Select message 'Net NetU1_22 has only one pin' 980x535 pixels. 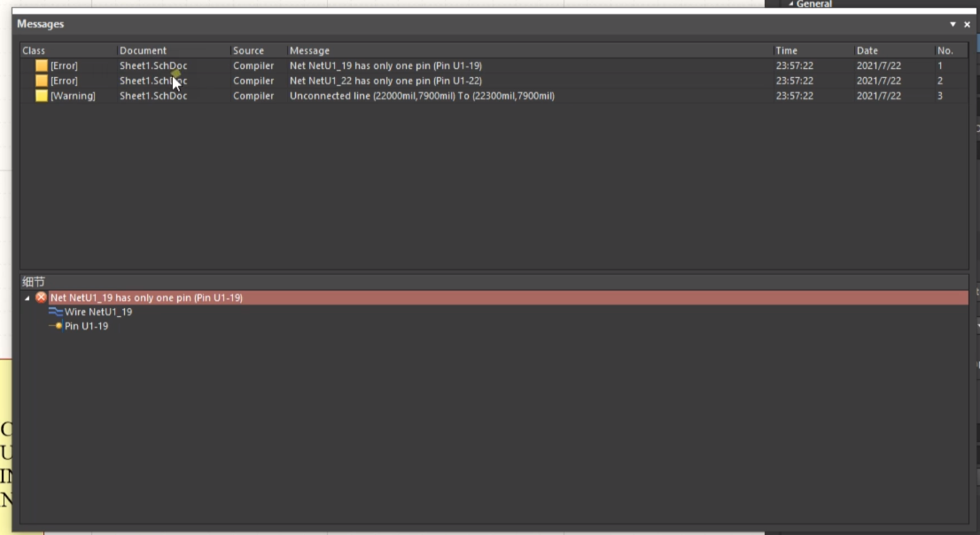click(x=385, y=81)
